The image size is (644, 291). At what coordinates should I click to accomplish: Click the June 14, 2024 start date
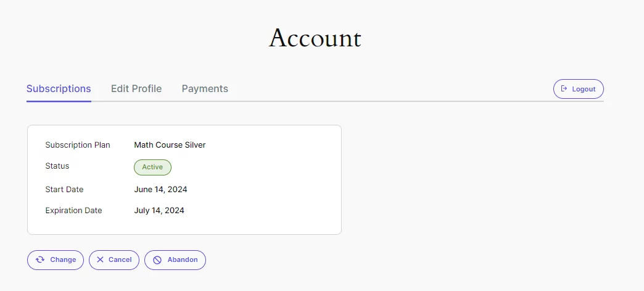tap(160, 190)
